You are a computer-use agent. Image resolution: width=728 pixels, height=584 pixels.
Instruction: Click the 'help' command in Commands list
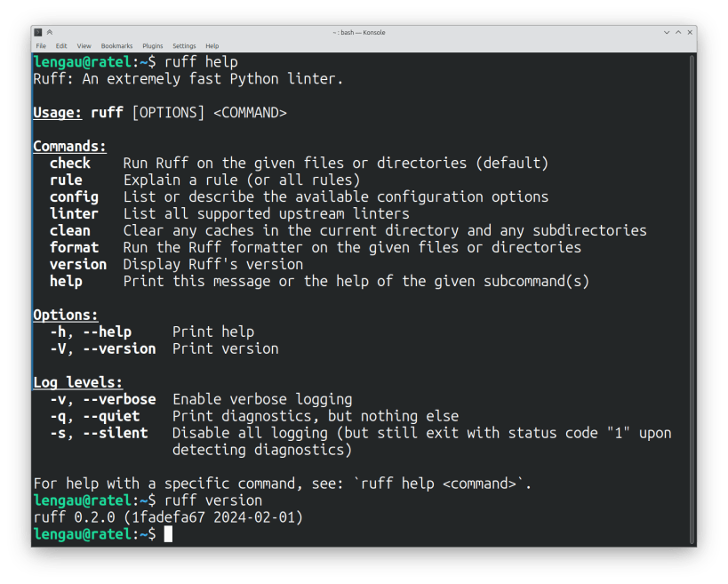pos(66,281)
